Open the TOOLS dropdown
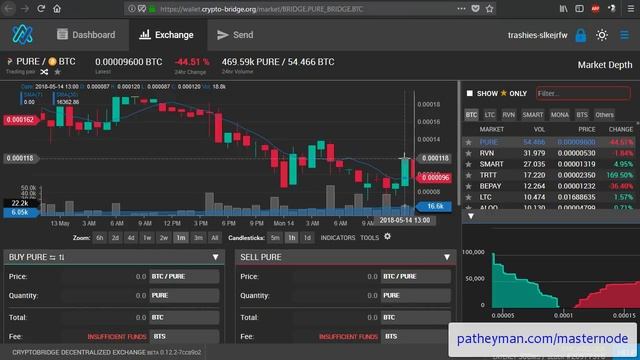Screen dimensions: 640x360 [x=369, y=238]
